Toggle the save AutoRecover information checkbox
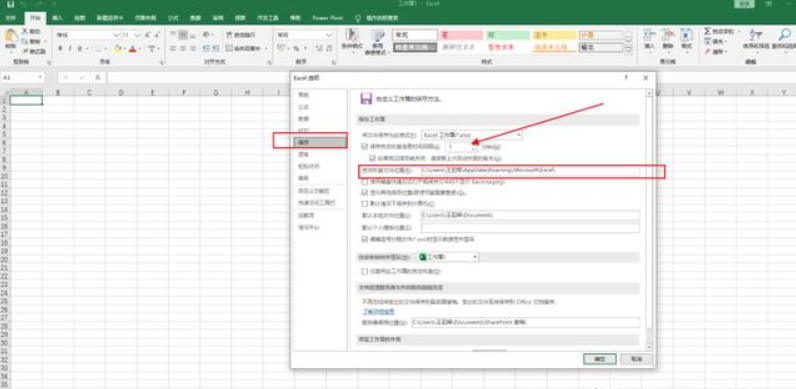The height and width of the screenshot is (389, 796). point(364,146)
